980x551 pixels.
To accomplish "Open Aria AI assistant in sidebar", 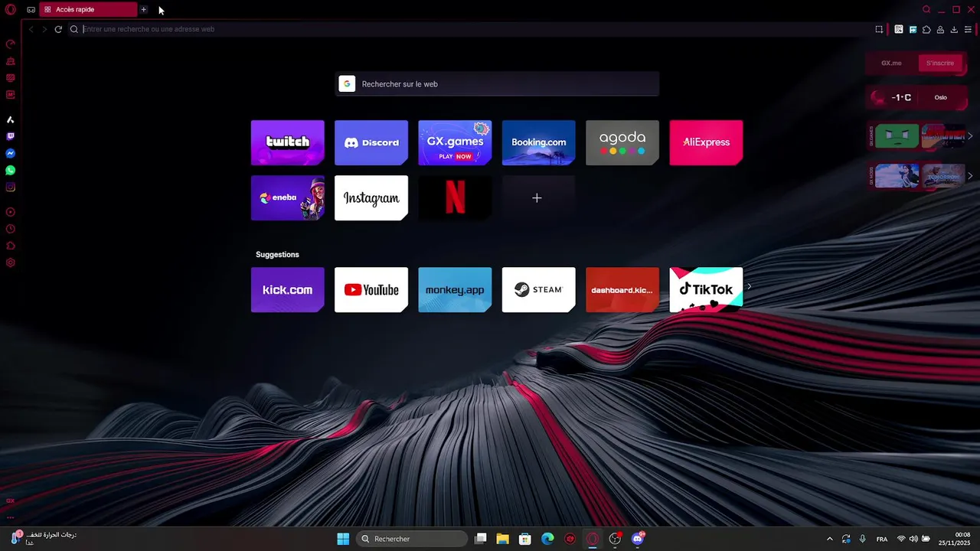I will pos(11,119).
